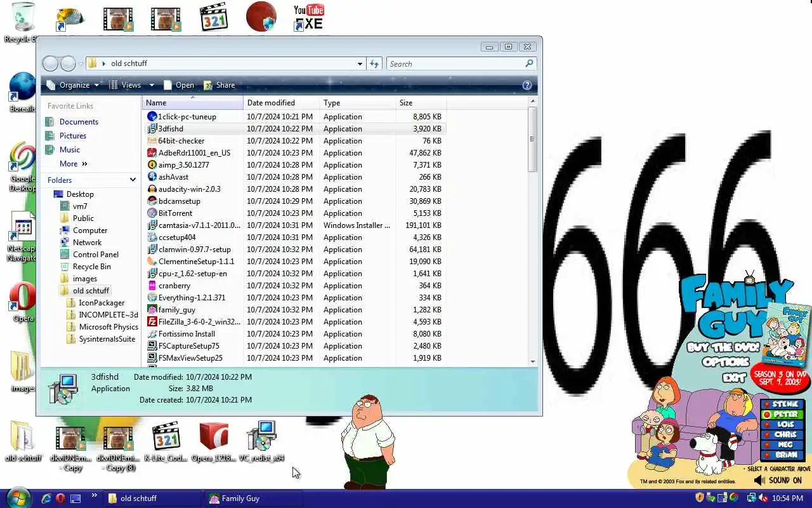The width and height of the screenshot is (812, 508).
Task: Select the 1click-pc-tuneup file icon
Action: tap(152, 117)
